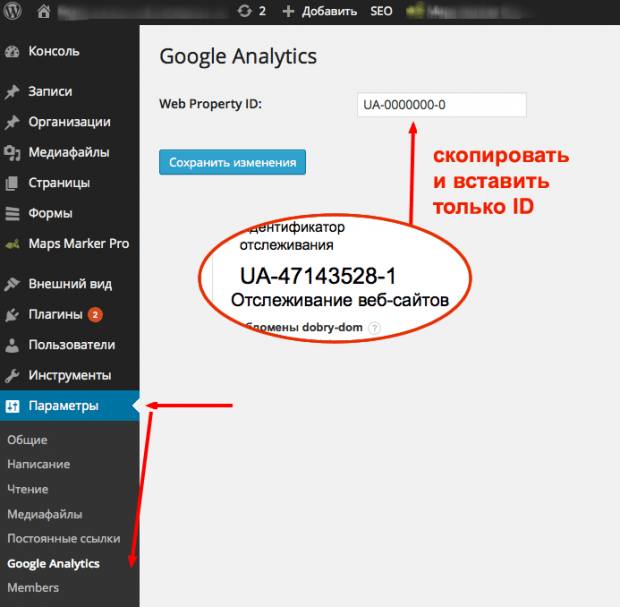
Task: Open Постоянные ссылки settings page
Action: pos(63,538)
